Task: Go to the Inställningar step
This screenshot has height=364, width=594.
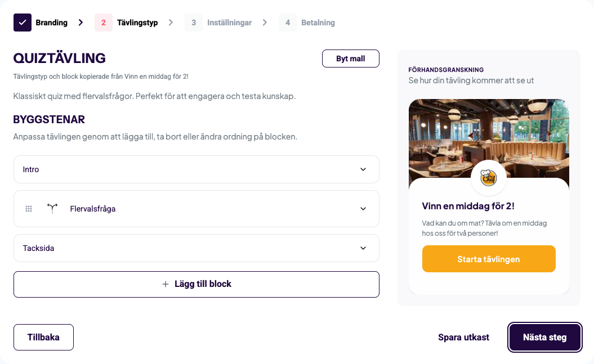Action: (229, 23)
